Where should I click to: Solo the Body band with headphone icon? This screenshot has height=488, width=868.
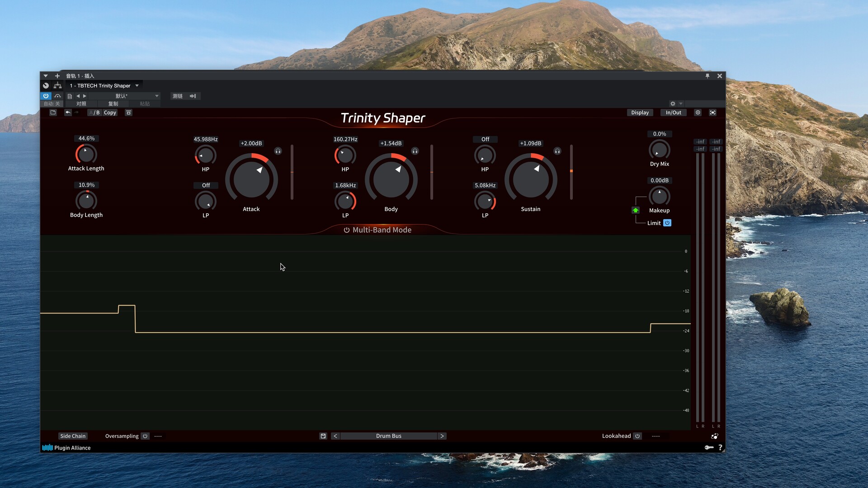[x=415, y=151]
